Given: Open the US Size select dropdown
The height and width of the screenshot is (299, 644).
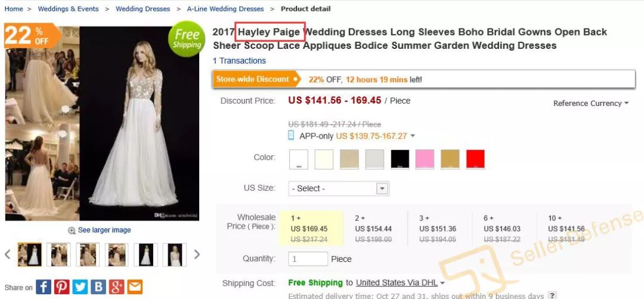Looking at the screenshot, I should tap(338, 188).
